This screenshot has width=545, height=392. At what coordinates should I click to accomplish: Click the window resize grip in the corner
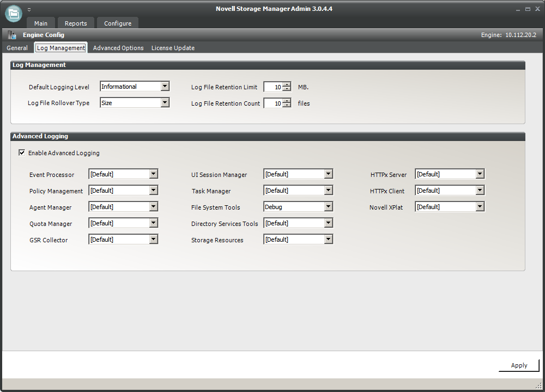538,385
